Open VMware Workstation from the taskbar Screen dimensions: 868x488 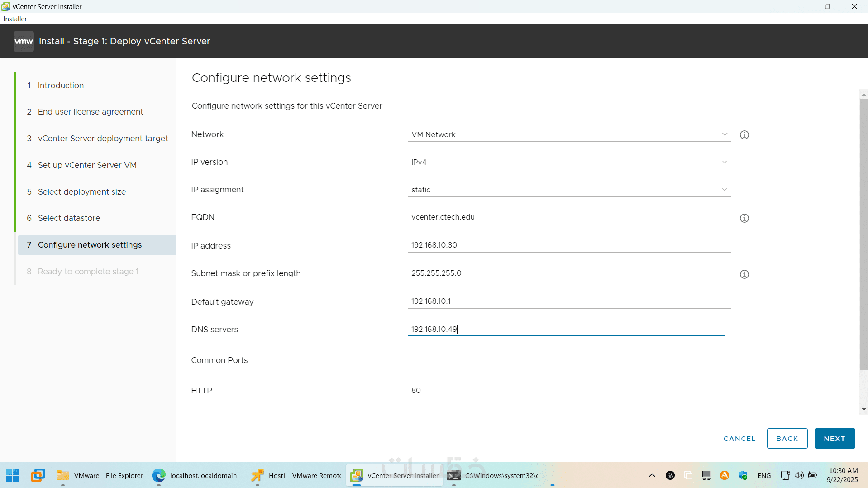coord(38,475)
